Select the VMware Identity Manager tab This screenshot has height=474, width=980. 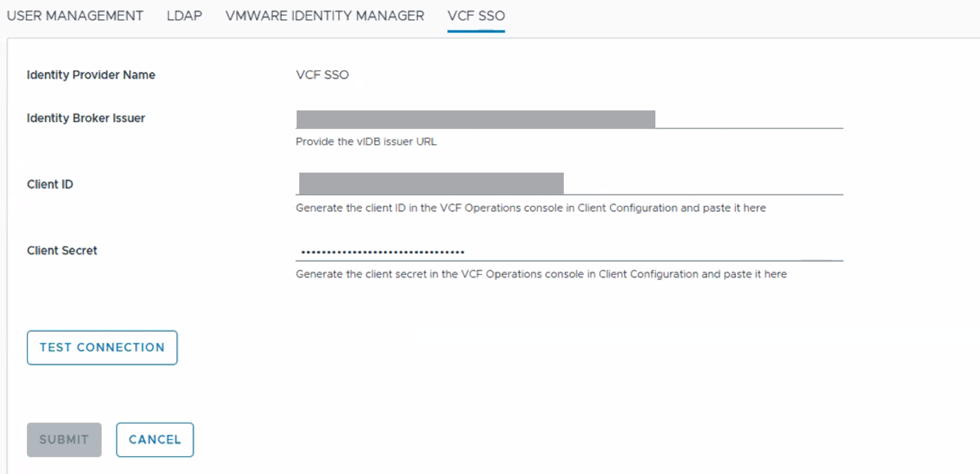(325, 16)
